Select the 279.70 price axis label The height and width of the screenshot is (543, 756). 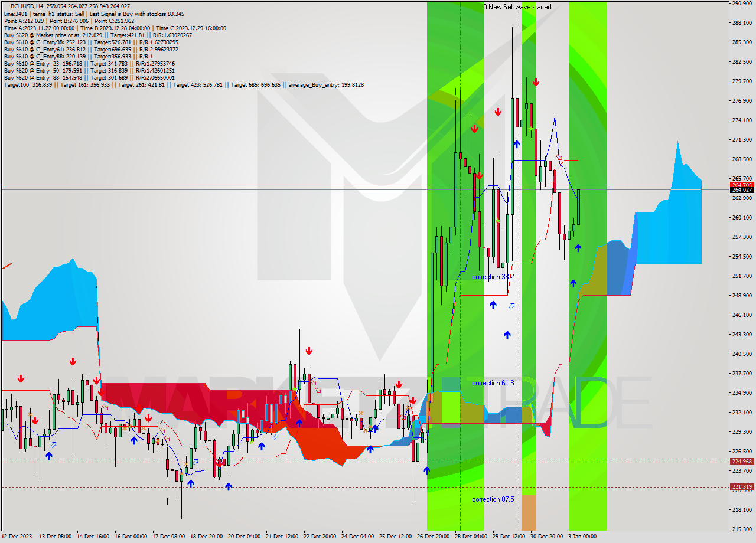(742, 81)
